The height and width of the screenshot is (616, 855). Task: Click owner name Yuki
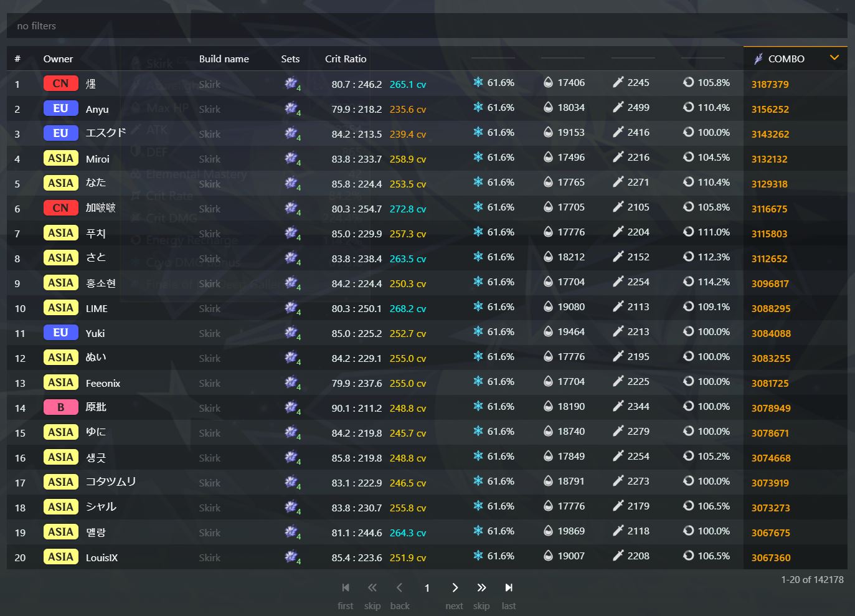95,333
